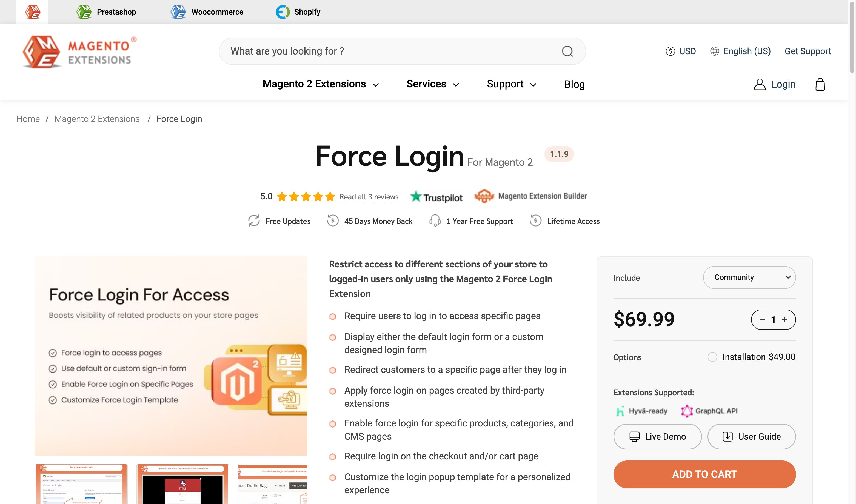The height and width of the screenshot is (504, 856).
Task: Select the Woocommerce store icon
Action: (178, 12)
